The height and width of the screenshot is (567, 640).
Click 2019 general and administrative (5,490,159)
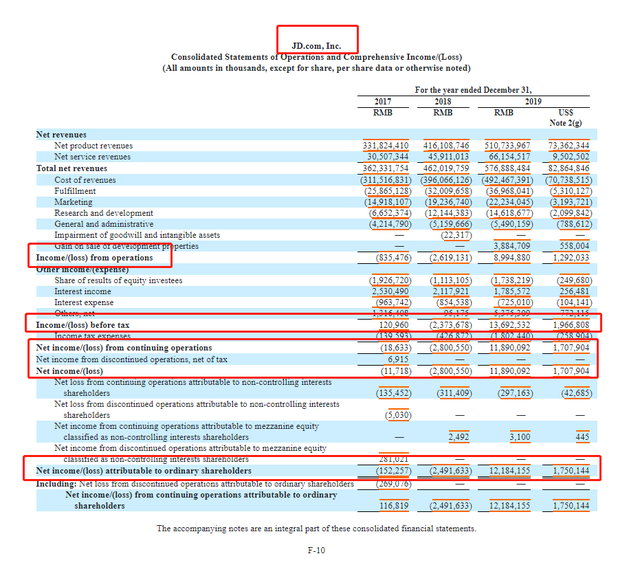pos(512,224)
